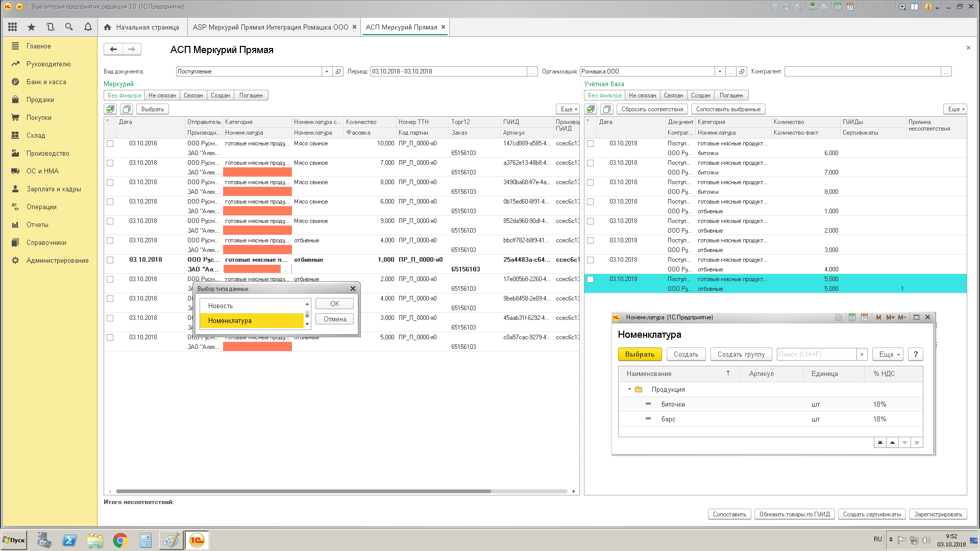This screenshot has height=551, width=980.
Task: Expand Организация dropdown arrow
Action: coord(720,71)
